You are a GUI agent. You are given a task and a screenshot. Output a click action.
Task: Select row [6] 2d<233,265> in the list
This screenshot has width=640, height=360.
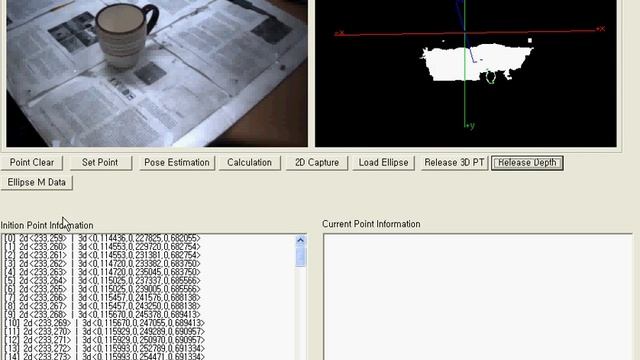click(102, 289)
